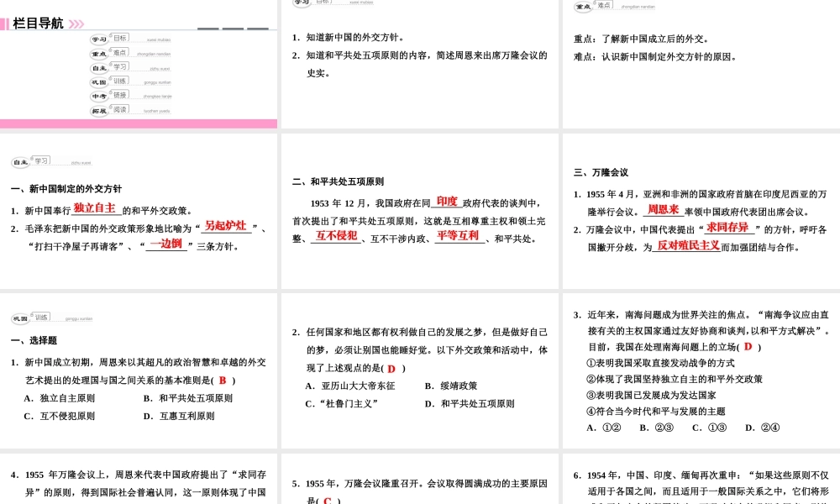
Task: Choose option C "杜鲁门主义"
Action: pos(342,404)
